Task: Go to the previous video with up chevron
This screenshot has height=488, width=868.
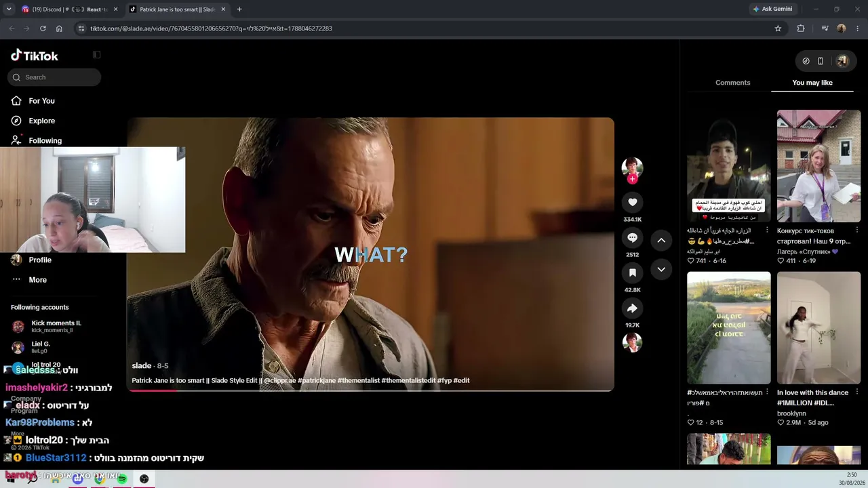Action: coord(661,240)
